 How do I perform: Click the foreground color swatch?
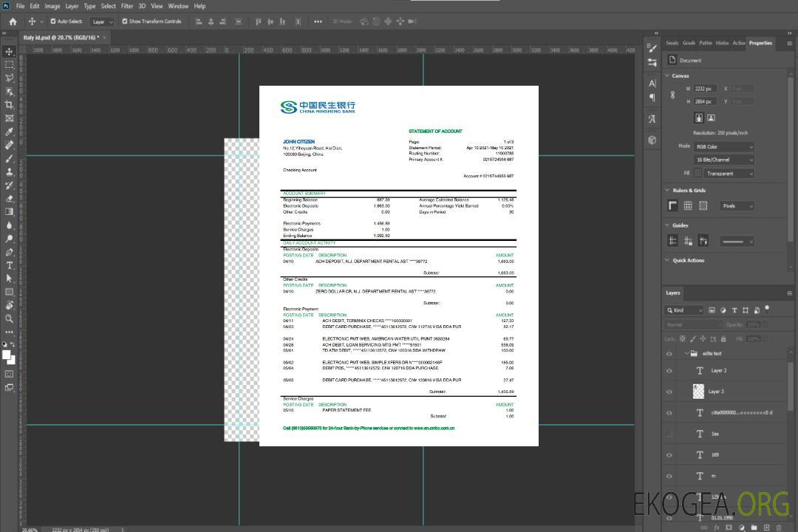pos(7,355)
